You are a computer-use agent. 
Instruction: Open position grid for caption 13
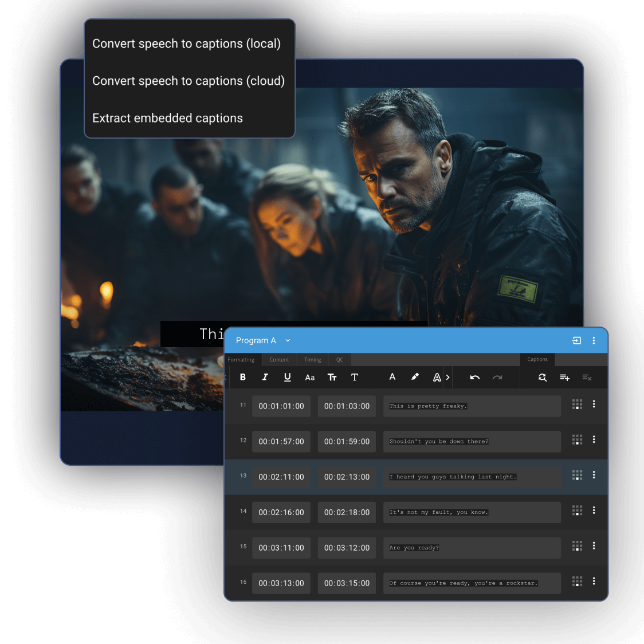point(577,475)
